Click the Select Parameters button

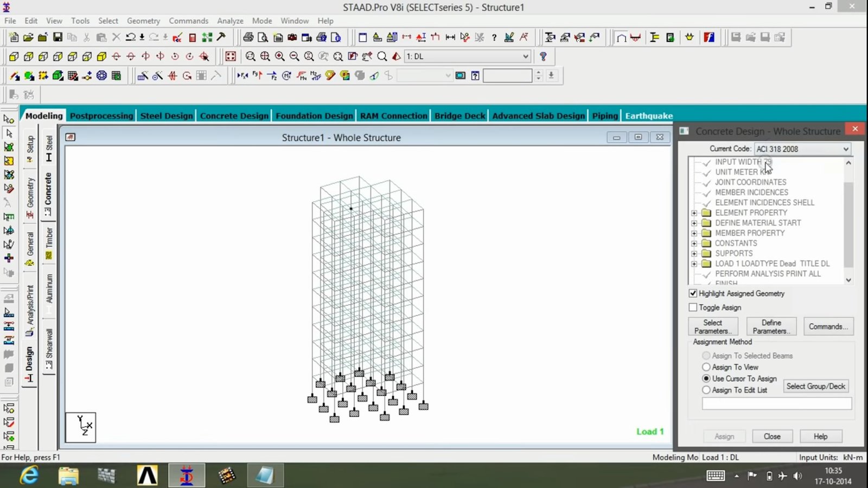pyautogui.click(x=713, y=326)
